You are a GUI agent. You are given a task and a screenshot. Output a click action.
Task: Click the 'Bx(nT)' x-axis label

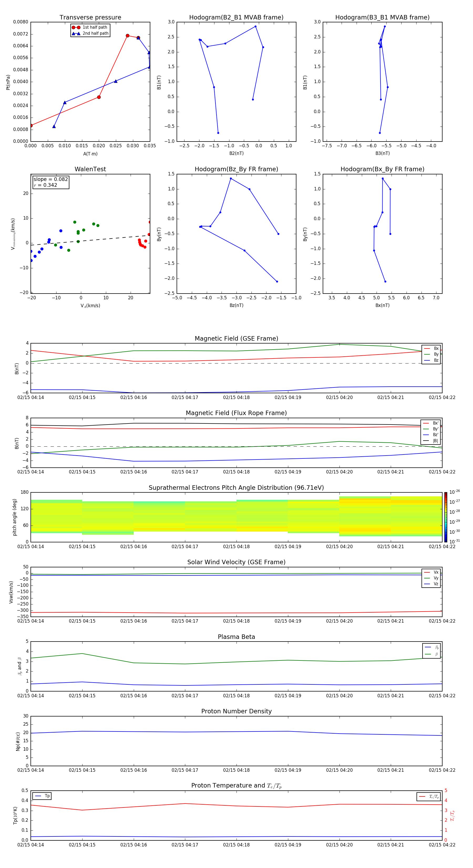point(382,305)
